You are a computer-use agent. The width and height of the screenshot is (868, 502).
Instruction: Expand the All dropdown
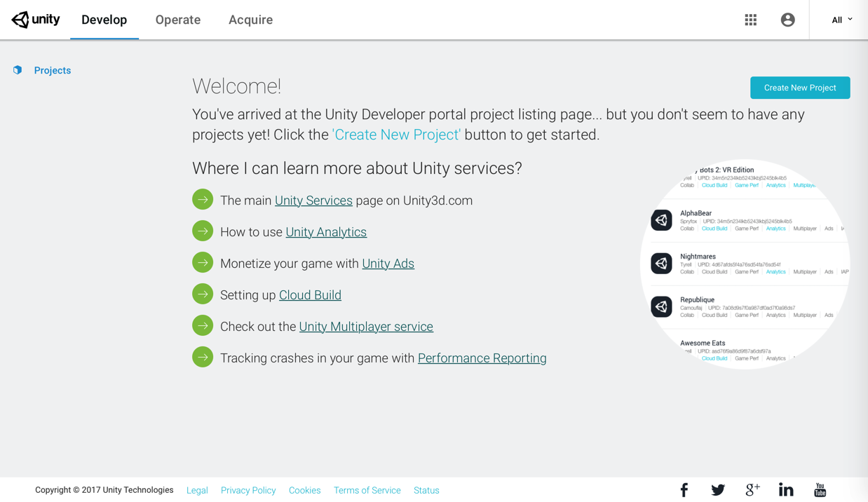point(841,20)
